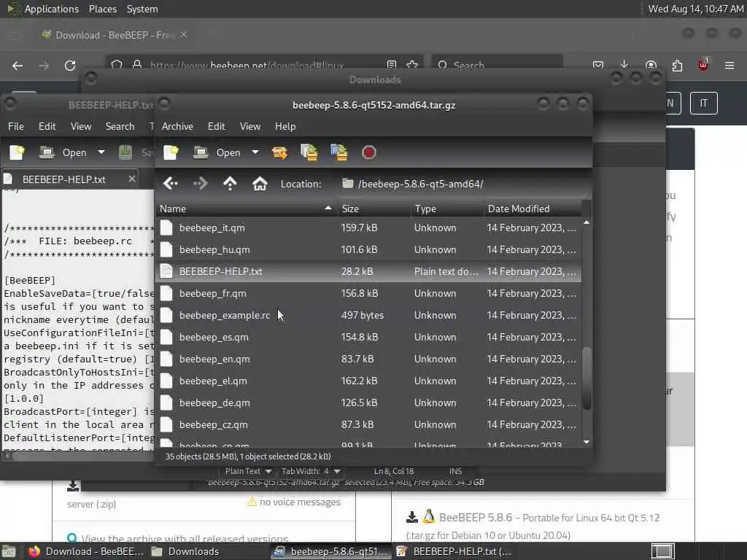Click the Open button in text editor toolbar
Image resolution: width=747 pixels, height=560 pixels.
click(x=63, y=152)
